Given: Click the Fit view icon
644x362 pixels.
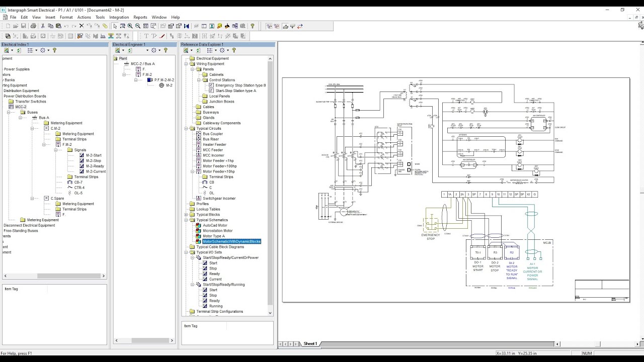Looking at the screenshot, I should coord(145,26).
